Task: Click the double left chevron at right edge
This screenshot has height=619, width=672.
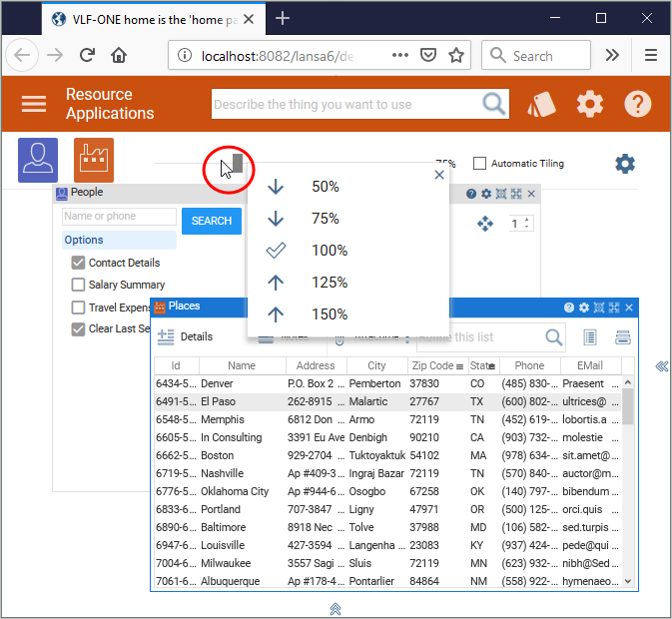Action: coord(662,365)
